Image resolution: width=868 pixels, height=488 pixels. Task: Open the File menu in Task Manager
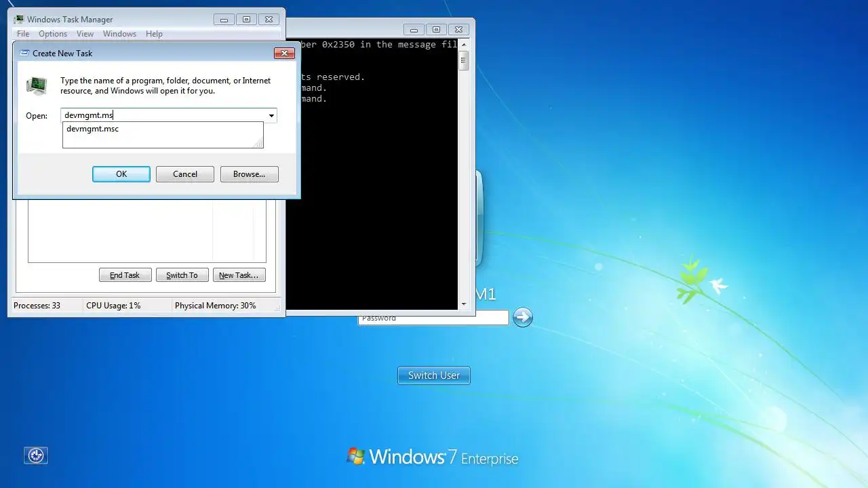[22, 34]
